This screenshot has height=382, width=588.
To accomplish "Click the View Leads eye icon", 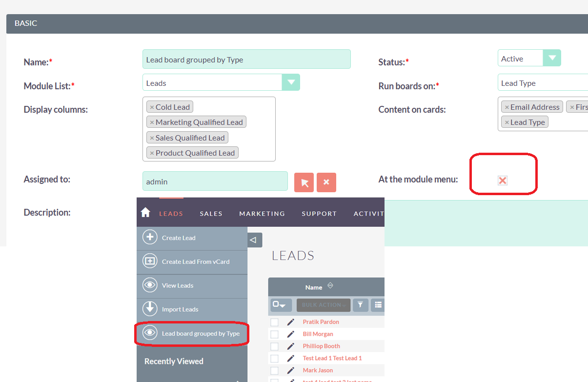I will 150,285.
